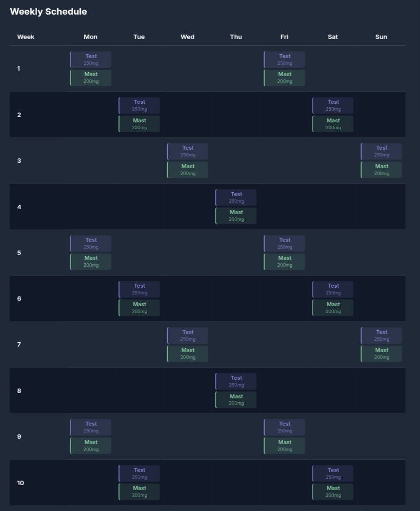Click the Week 10 Saturday Test card

coord(333,473)
